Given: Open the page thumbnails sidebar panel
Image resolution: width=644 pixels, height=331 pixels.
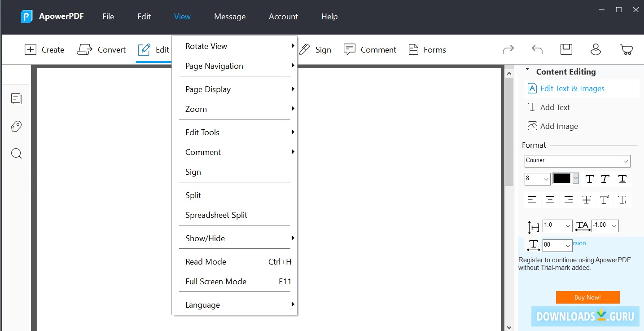Looking at the screenshot, I should pos(16,98).
